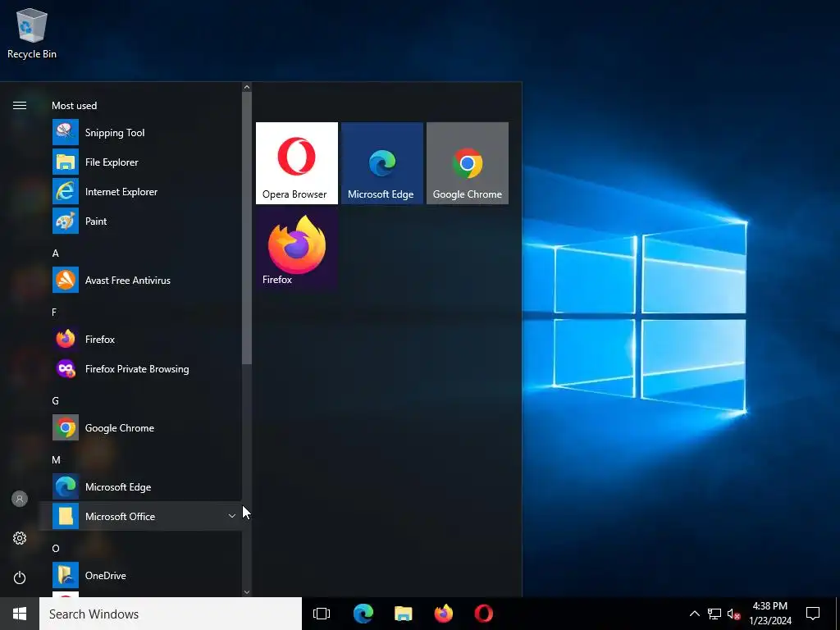The image size is (840, 630).
Task: Launch Opera from the taskbar
Action: click(484, 614)
